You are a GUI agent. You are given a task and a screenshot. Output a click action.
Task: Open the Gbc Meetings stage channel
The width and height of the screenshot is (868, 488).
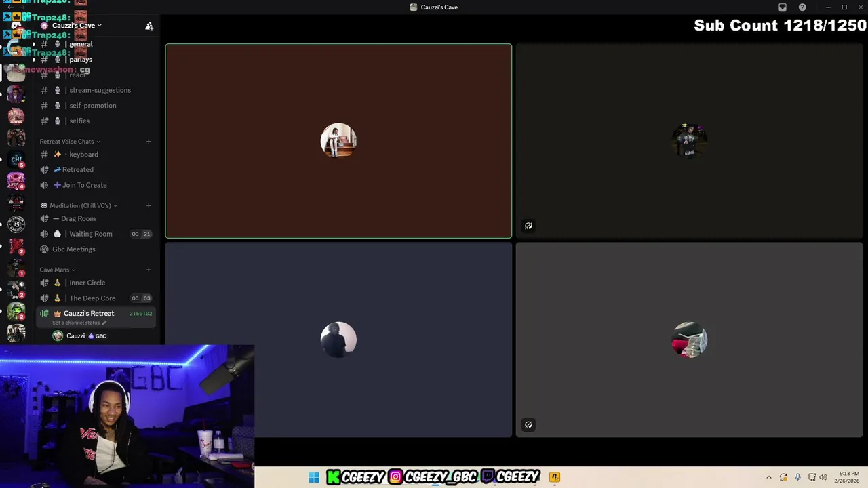click(x=95, y=249)
